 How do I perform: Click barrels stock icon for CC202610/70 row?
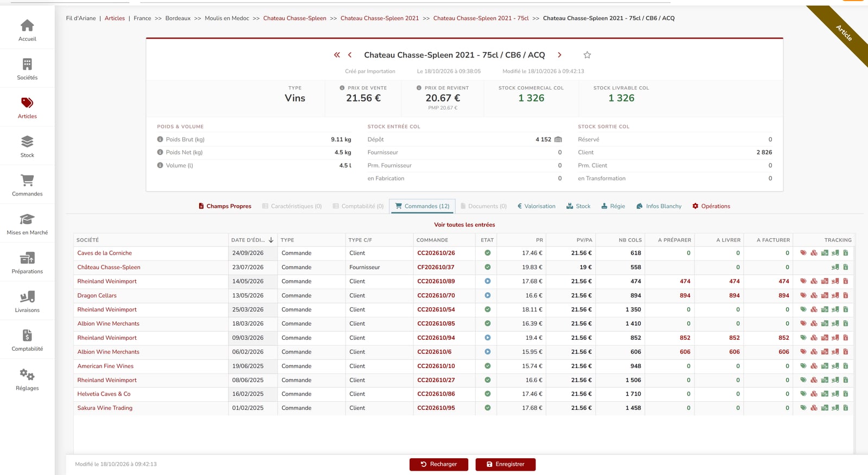[814, 295]
